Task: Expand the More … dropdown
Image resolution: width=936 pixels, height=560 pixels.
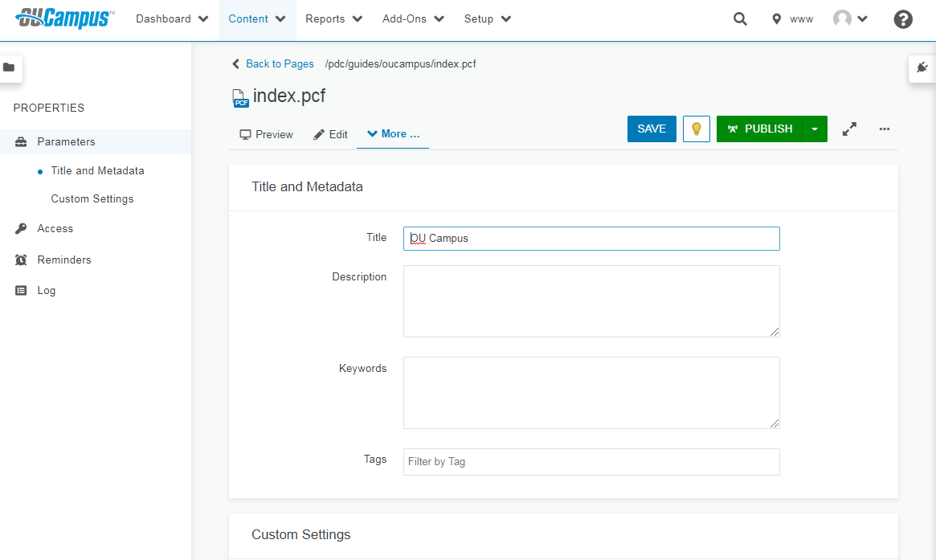Action: click(x=393, y=134)
